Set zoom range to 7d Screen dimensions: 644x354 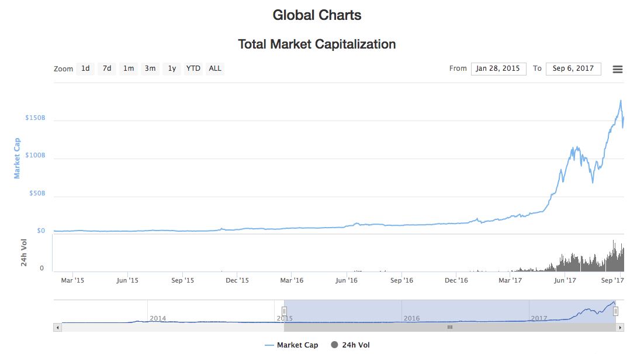[107, 68]
